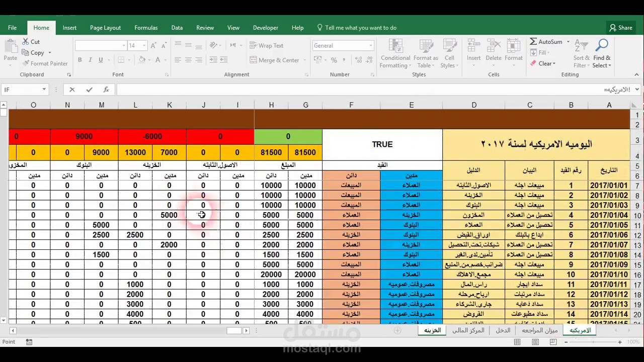Click the Copy icon
Image resolution: width=644 pixels, height=362 pixels.
pos(26,52)
